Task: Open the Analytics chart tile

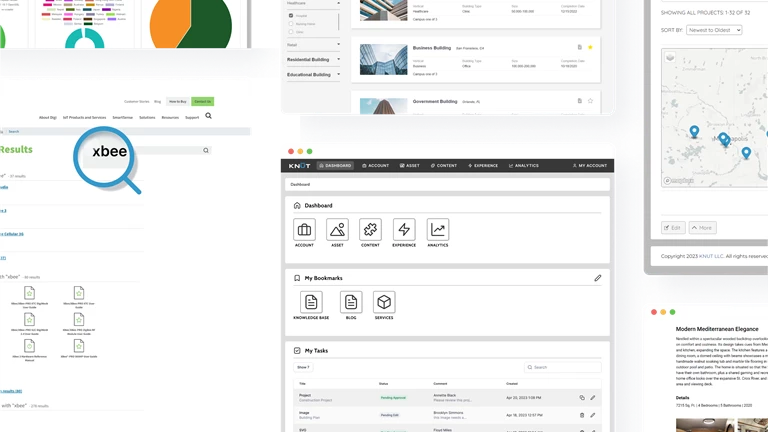Action: coord(438,230)
